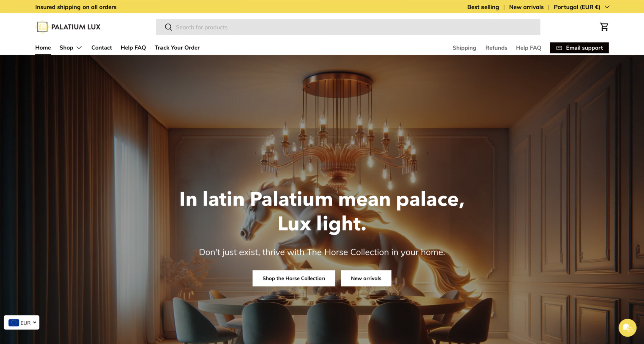644x344 pixels.
Task: Open Track Your Order page
Action: click(x=177, y=48)
